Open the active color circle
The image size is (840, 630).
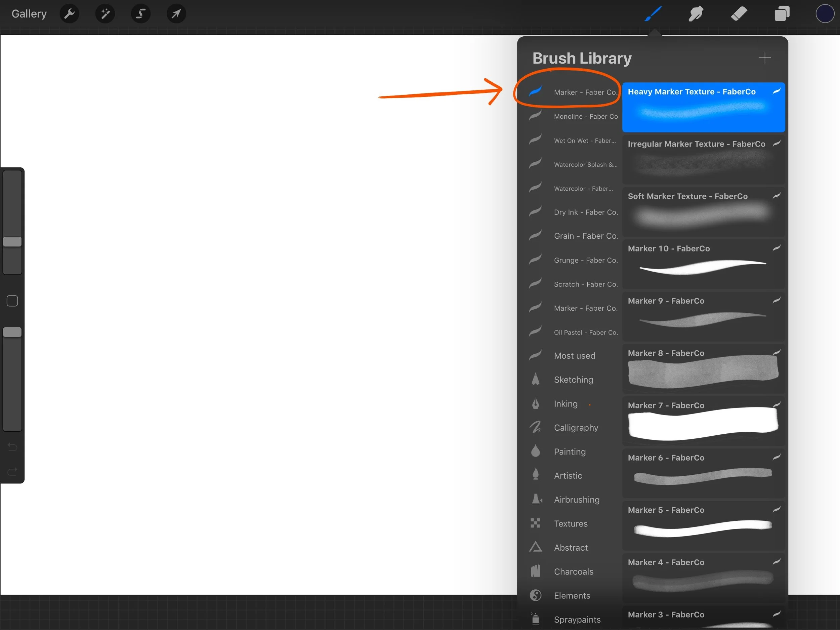click(825, 14)
